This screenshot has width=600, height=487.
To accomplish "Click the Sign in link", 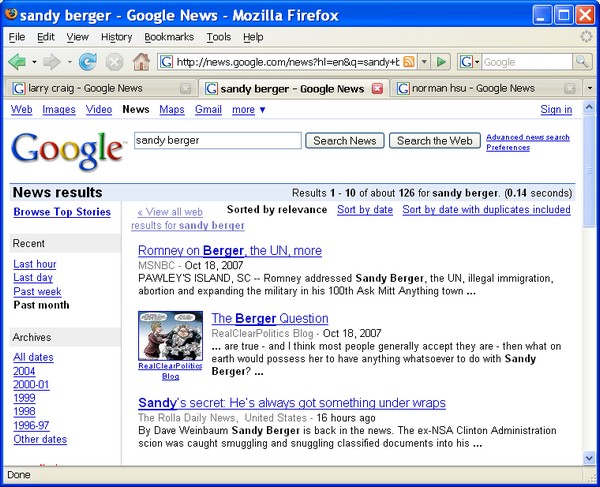I will pyautogui.click(x=556, y=110).
